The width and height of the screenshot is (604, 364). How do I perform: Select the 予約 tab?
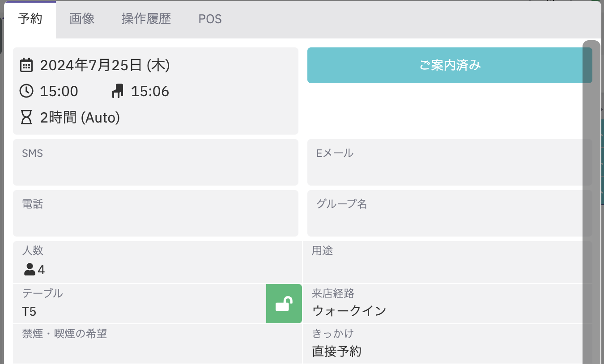[30, 19]
